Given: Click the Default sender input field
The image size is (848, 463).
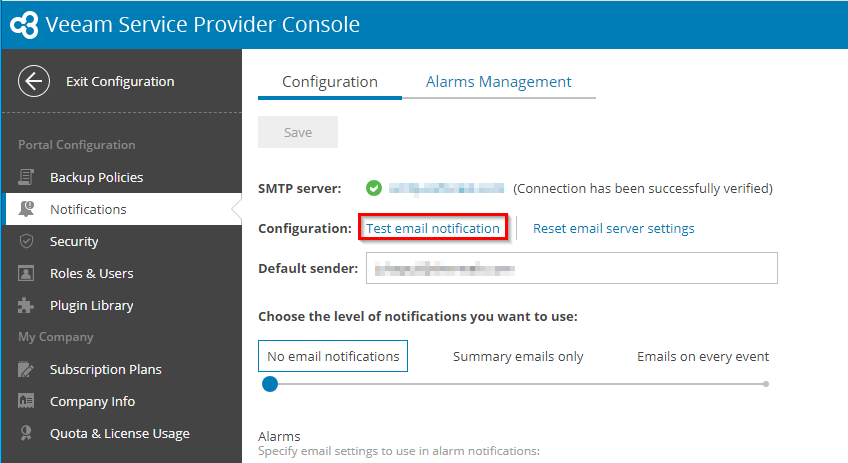Looking at the screenshot, I should click(572, 268).
